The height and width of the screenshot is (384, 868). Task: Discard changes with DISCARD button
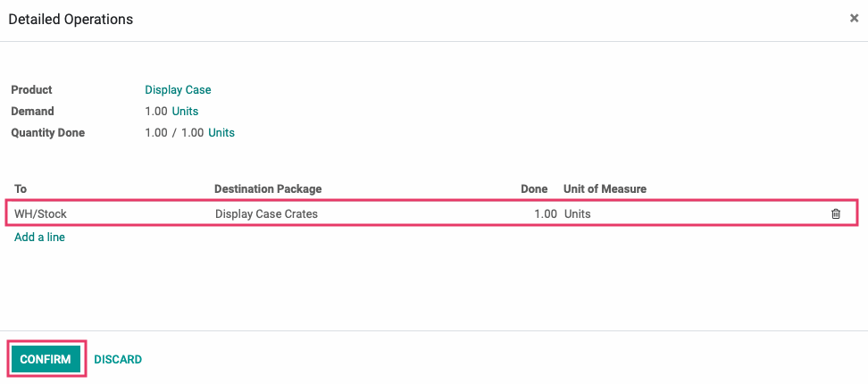118,360
